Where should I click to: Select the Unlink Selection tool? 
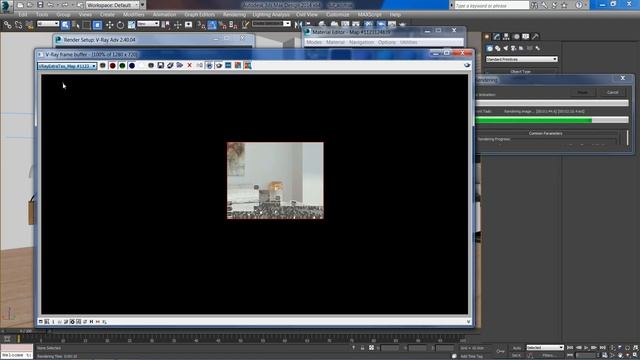(x=18, y=25)
